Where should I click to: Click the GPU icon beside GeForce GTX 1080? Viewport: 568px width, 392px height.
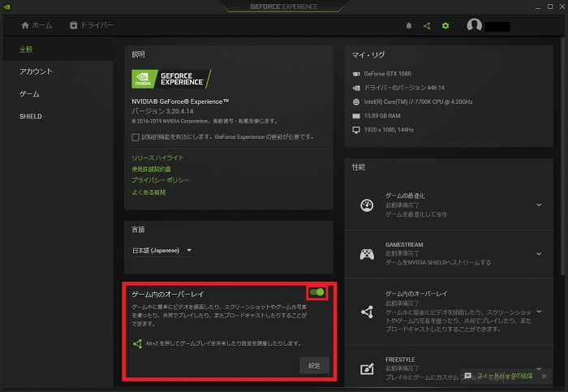pos(356,74)
